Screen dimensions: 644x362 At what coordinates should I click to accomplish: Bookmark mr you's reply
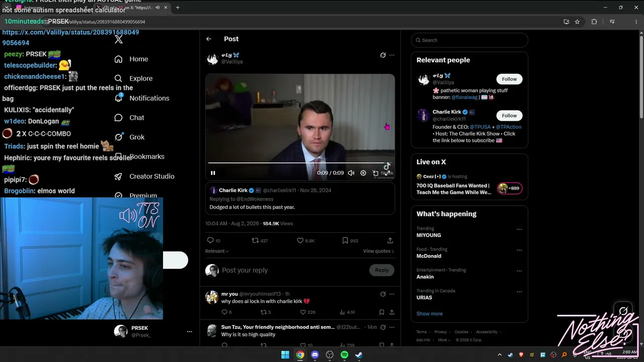(x=382, y=312)
